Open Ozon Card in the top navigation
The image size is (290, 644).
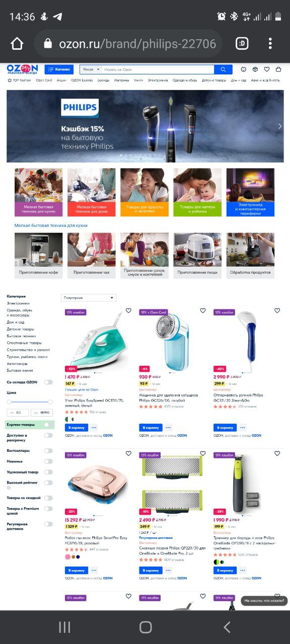[44, 80]
